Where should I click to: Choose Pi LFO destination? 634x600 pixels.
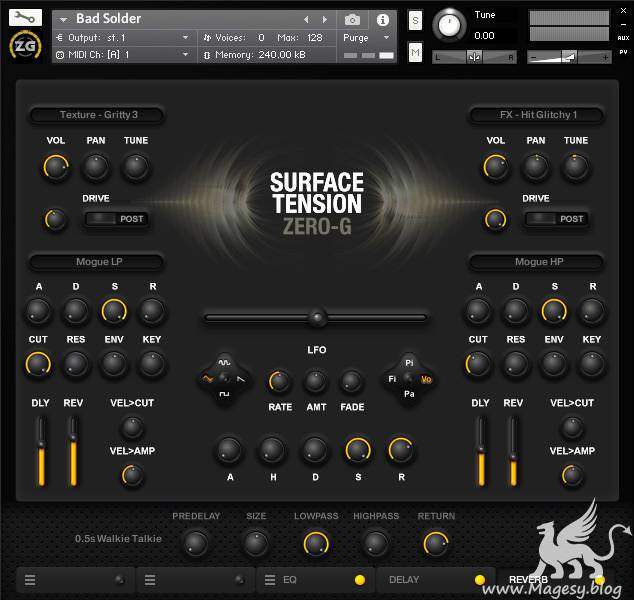click(409, 363)
